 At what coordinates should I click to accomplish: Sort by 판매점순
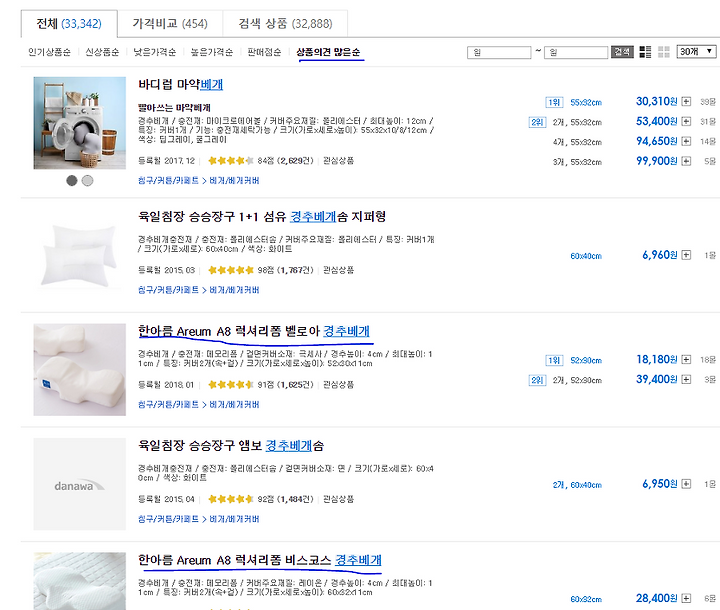264,52
